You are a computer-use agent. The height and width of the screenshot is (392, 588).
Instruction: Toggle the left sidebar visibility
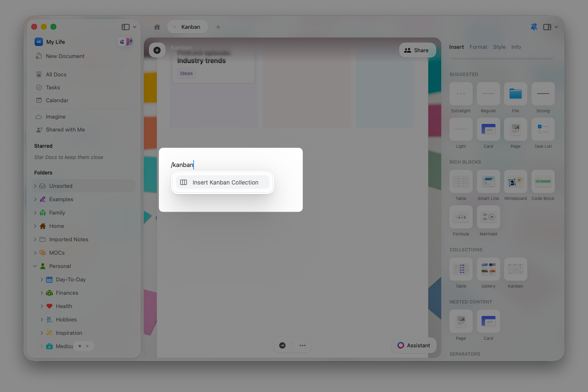click(x=125, y=26)
